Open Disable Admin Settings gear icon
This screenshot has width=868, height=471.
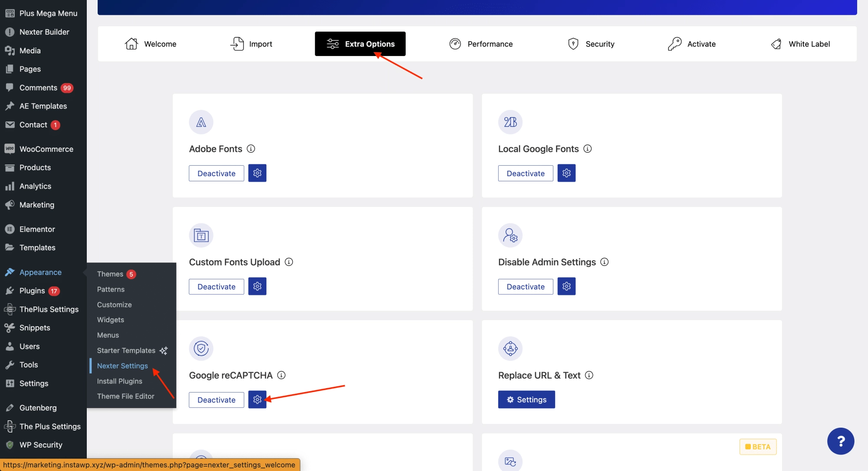(x=566, y=286)
